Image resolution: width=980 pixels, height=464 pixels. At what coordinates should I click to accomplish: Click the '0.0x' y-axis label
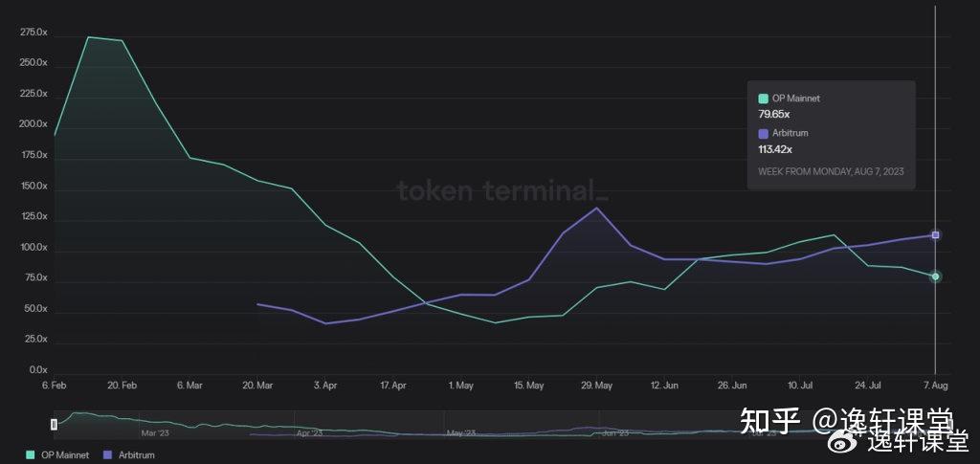click(38, 370)
